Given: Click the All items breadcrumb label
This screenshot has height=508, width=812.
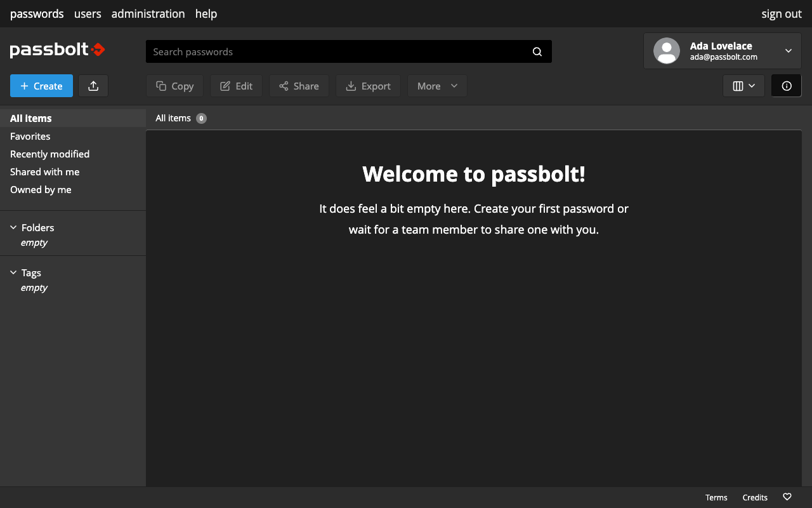Looking at the screenshot, I should pyautogui.click(x=173, y=118).
